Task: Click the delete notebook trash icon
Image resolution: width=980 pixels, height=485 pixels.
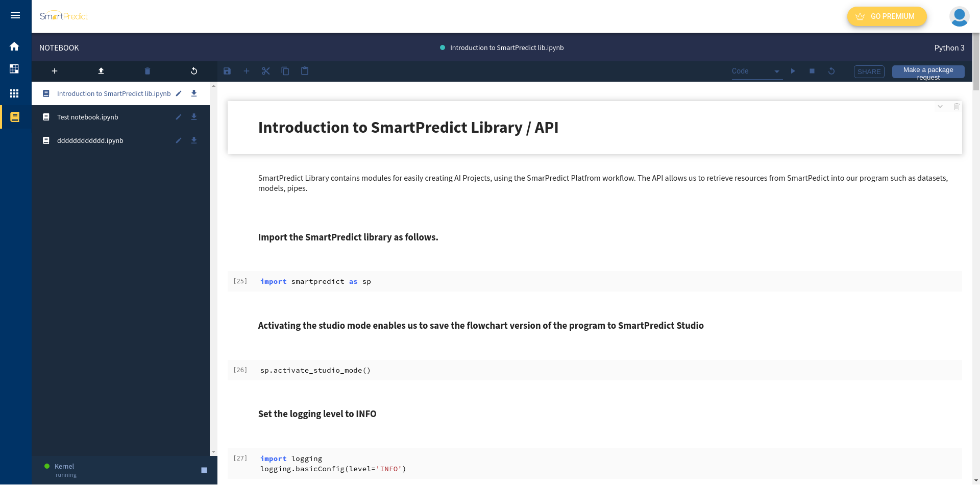Action: (148, 71)
